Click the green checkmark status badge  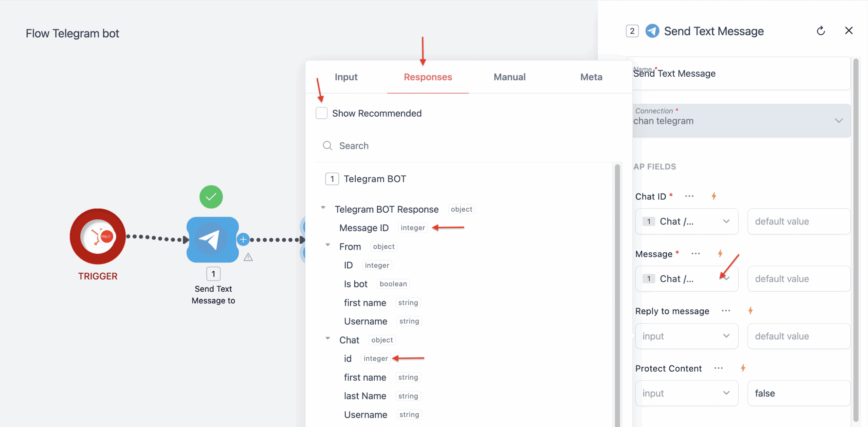tap(211, 197)
